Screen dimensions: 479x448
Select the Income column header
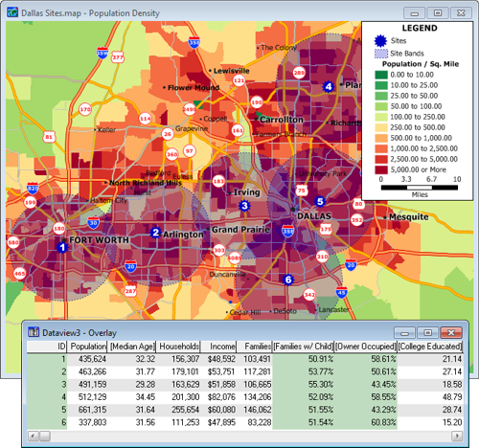(218, 347)
